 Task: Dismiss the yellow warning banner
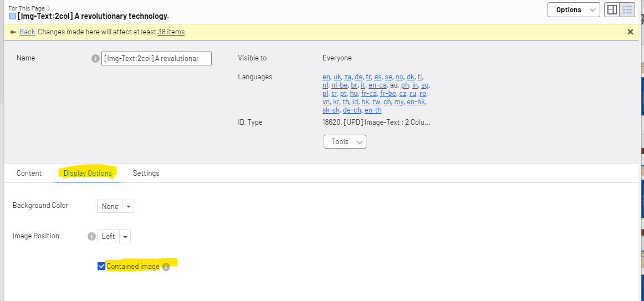click(x=630, y=32)
